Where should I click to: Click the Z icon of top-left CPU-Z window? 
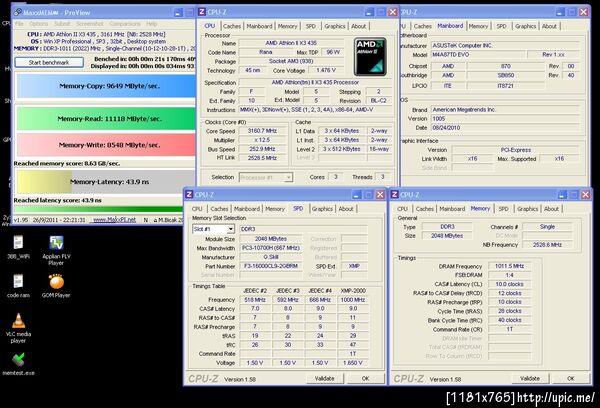coord(202,12)
